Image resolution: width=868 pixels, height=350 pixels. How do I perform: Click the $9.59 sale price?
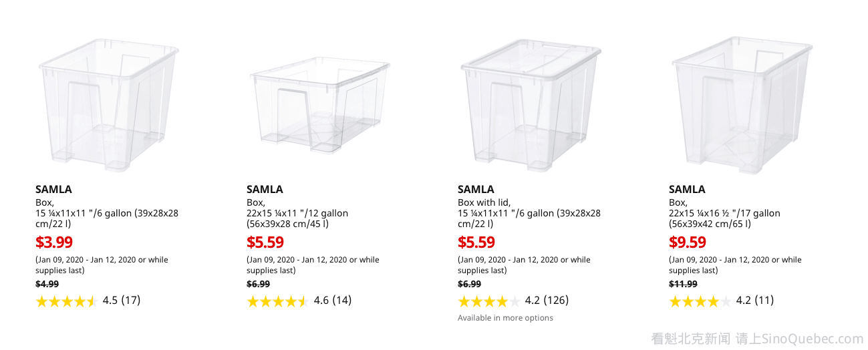point(688,242)
